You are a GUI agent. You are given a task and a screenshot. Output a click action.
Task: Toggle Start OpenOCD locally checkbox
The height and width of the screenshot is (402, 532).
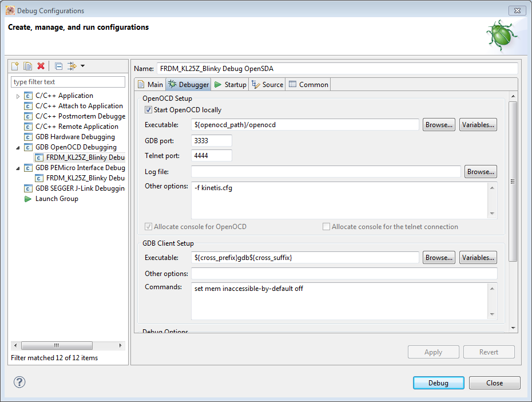[149, 110]
